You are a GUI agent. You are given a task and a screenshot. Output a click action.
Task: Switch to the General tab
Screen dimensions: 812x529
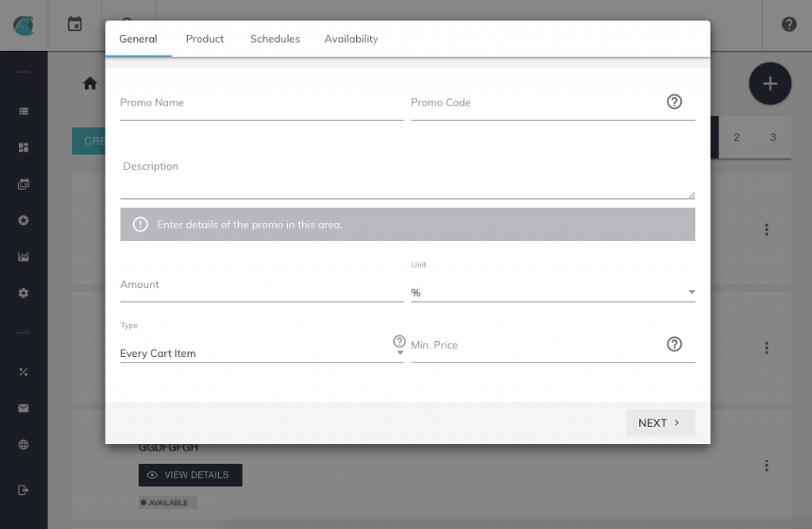tap(138, 39)
